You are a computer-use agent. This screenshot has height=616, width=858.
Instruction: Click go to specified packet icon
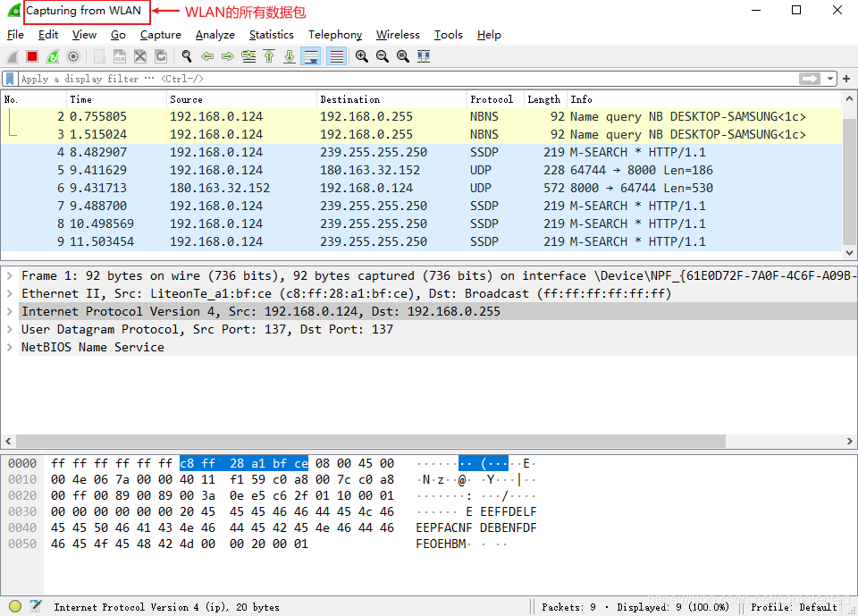pos(248,56)
